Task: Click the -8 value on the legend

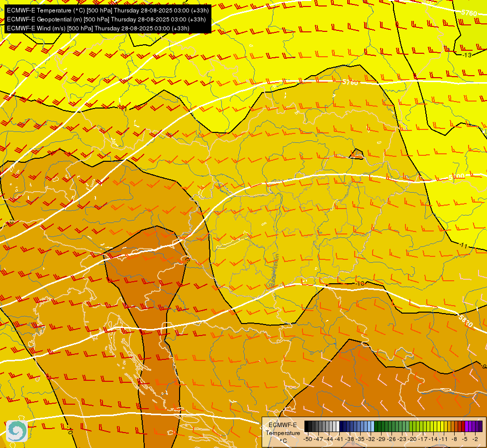Action: pos(455,439)
